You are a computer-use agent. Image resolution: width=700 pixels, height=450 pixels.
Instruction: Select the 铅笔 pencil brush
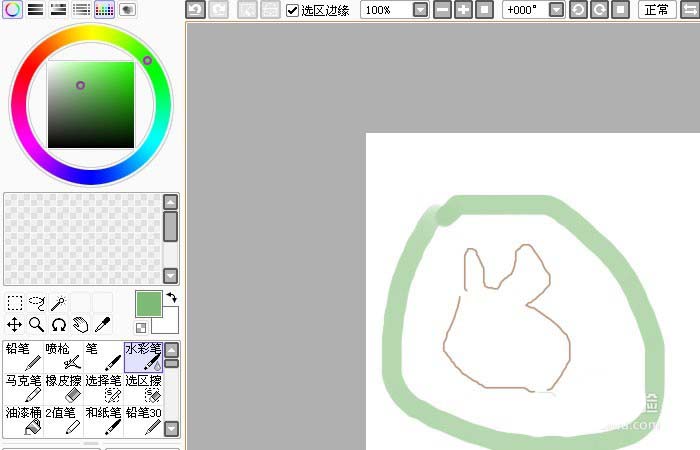click(24, 357)
